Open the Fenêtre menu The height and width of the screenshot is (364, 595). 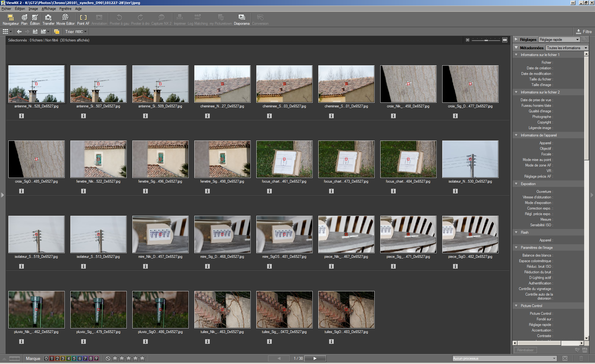coord(65,9)
